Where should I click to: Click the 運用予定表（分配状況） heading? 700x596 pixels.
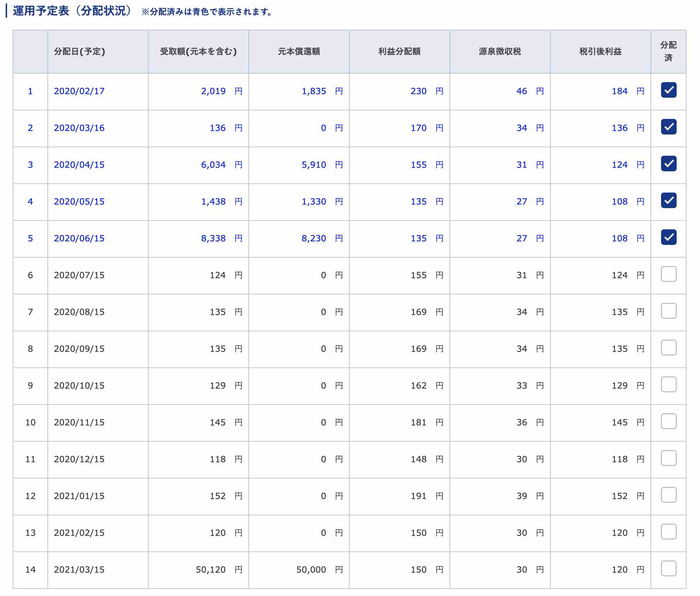point(72,11)
